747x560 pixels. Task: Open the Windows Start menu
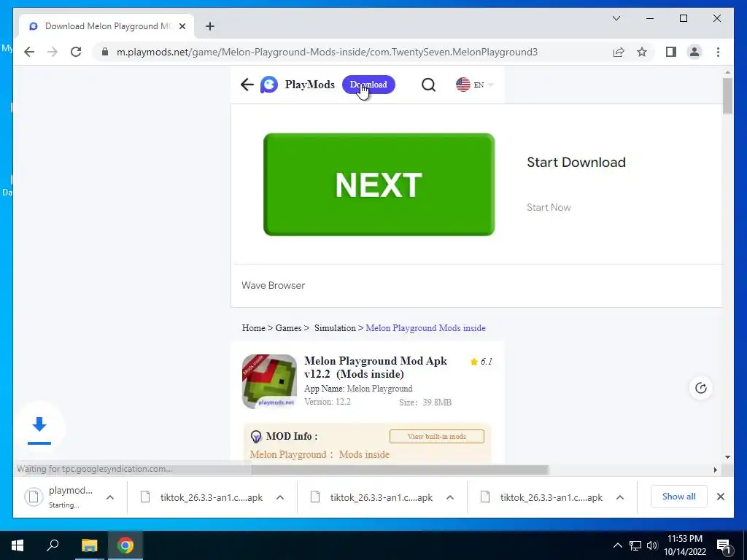click(x=18, y=545)
